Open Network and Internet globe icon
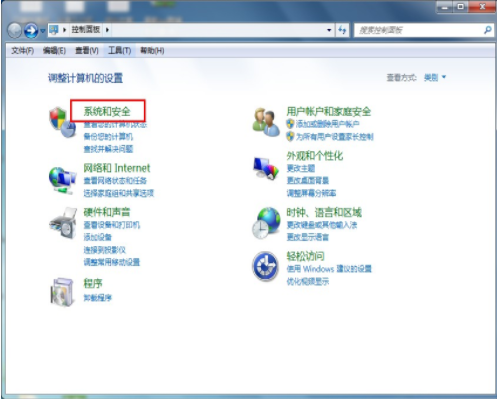497x399 pixels. (62, 180)
